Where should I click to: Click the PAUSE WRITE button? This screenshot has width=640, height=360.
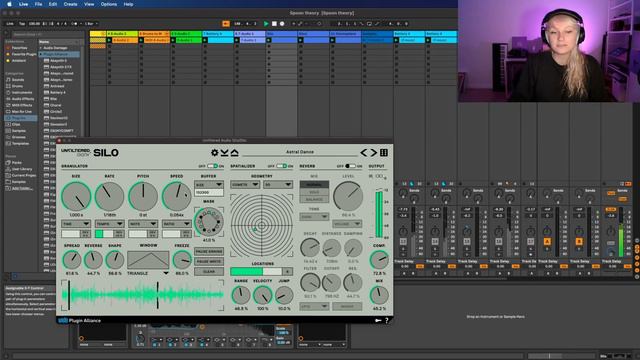point(209,261)
